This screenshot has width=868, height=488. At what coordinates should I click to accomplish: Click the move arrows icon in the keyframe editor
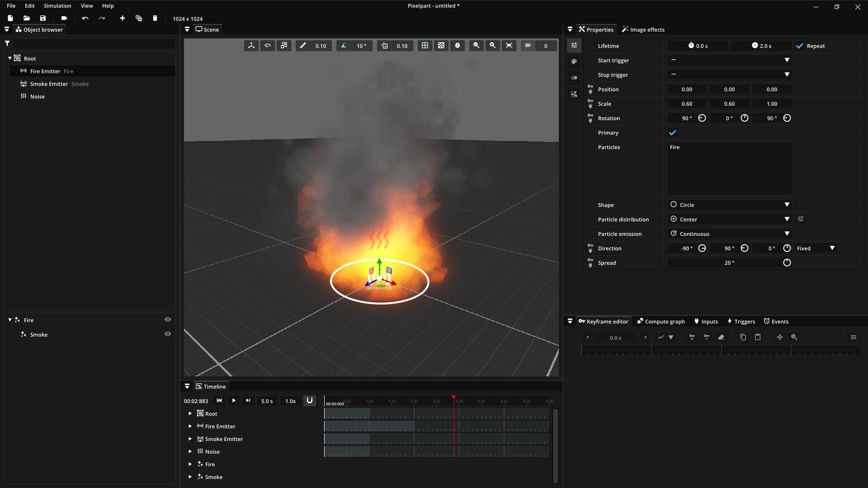[780, 337]
